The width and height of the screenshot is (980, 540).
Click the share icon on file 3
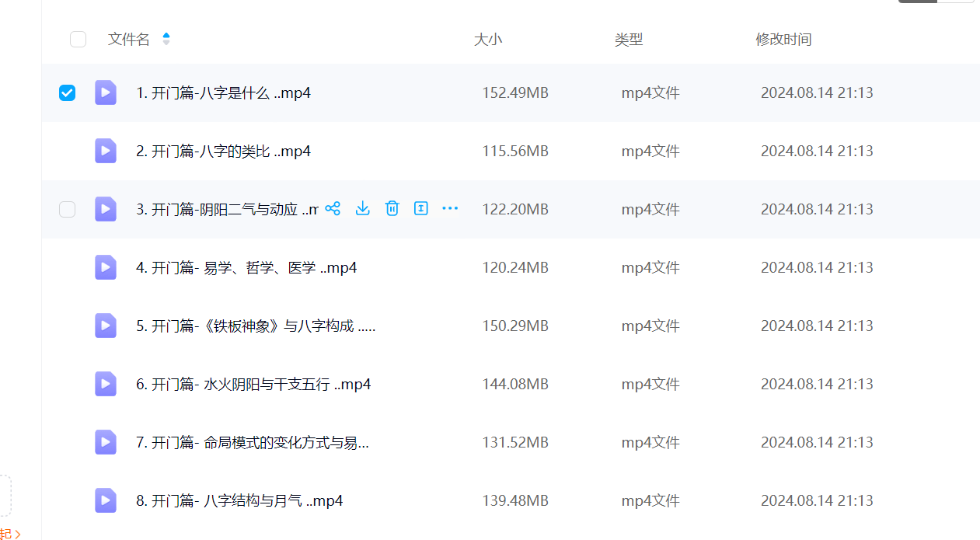point(333,208)
